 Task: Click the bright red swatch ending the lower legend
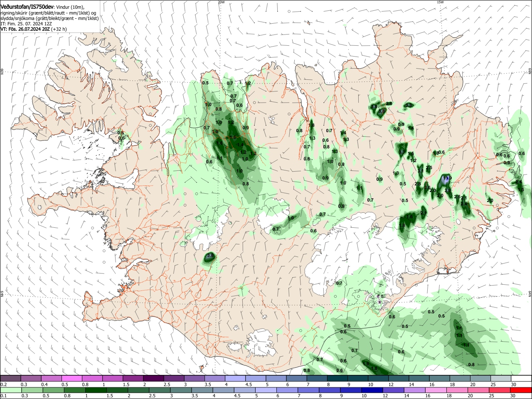pos(521,390)
